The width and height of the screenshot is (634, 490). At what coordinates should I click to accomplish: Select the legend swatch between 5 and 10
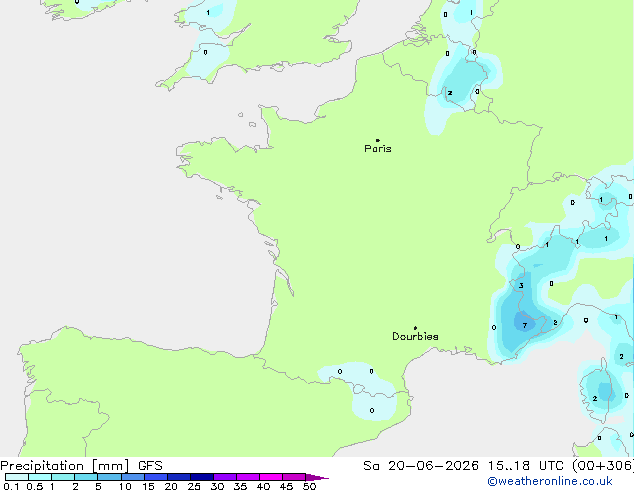click(109, 477)
